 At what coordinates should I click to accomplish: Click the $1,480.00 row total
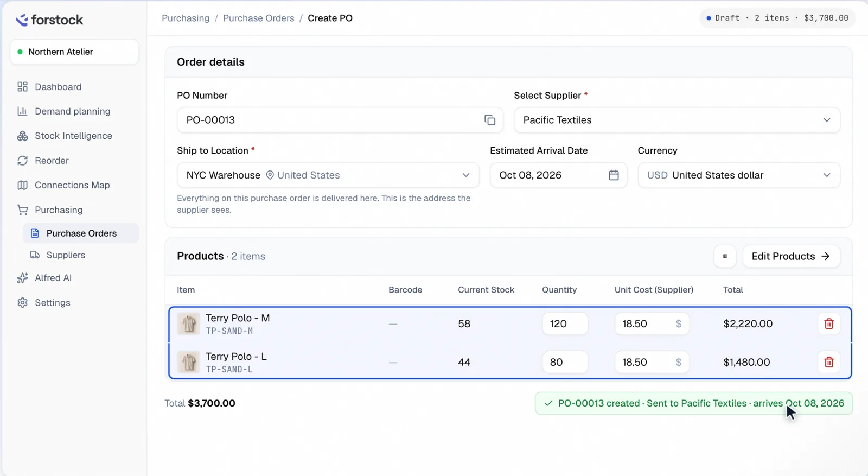click(x=746, y=362)
